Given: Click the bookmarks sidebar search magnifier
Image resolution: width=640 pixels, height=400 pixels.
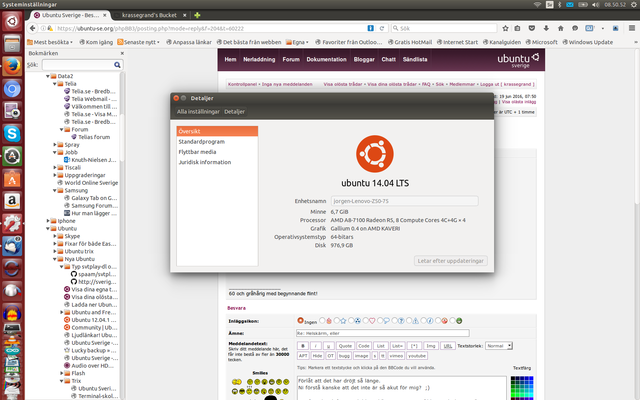Looking at the screenshot, I should [117, 64].
